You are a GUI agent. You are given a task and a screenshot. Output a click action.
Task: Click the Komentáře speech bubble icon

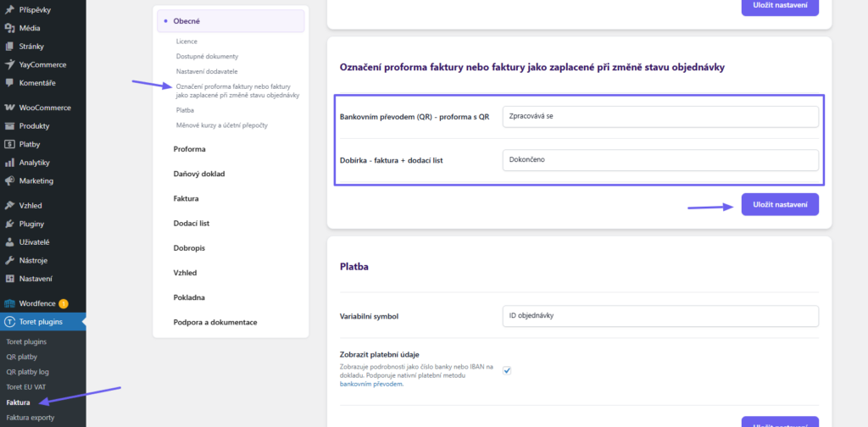coord(8,83)
